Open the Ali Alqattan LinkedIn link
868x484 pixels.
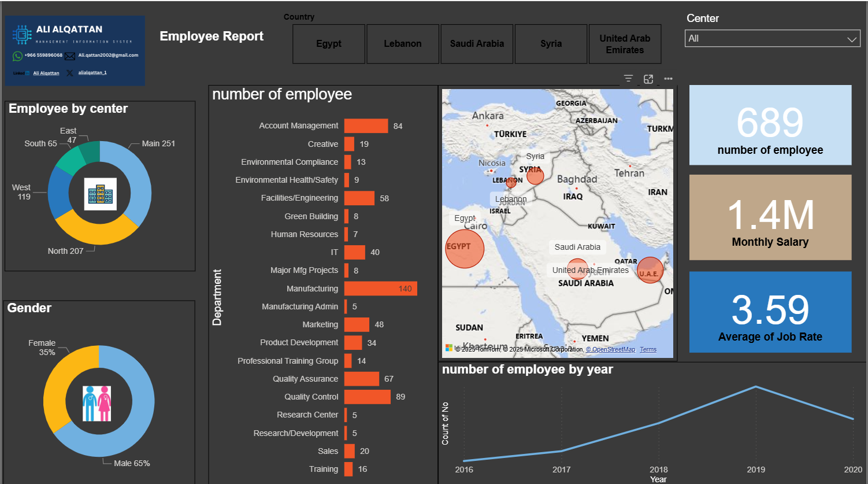46,73
